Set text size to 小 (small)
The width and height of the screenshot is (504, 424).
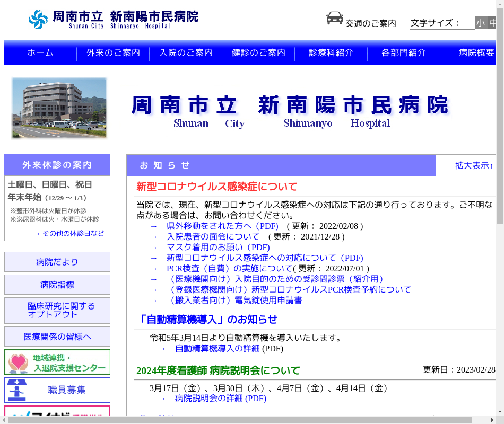[481, 23]
